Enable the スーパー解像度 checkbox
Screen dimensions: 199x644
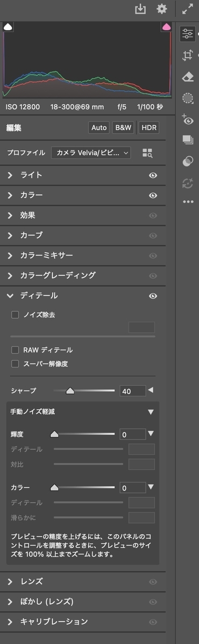pos(15,364)
